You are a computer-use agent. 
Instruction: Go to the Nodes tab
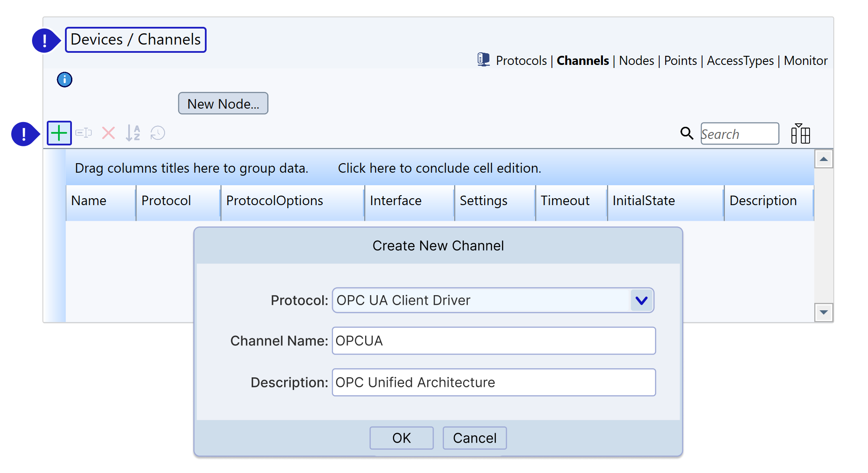click(x=636, y=61)
